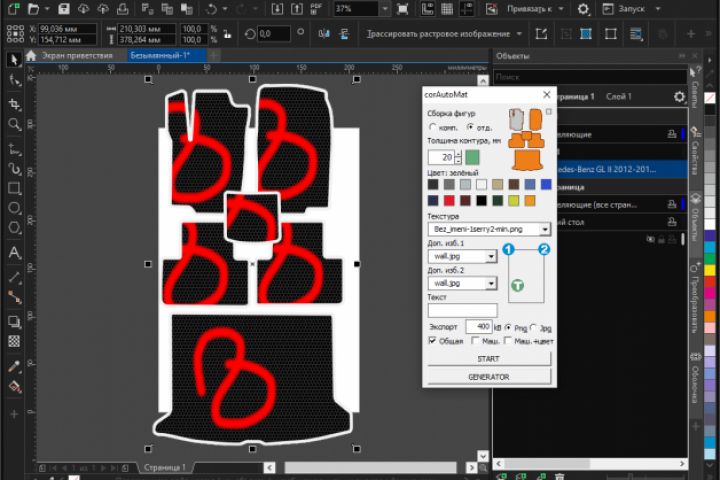Select the Zoom magnifier tool

tap(14, 125)
